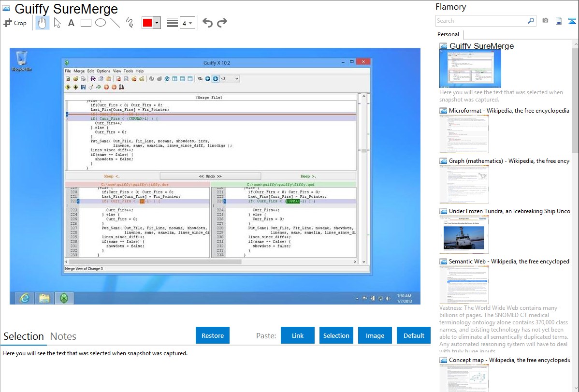This screenshot has height=392, width=579.
Task: Switch to the Personal tab
Action: 449,34
